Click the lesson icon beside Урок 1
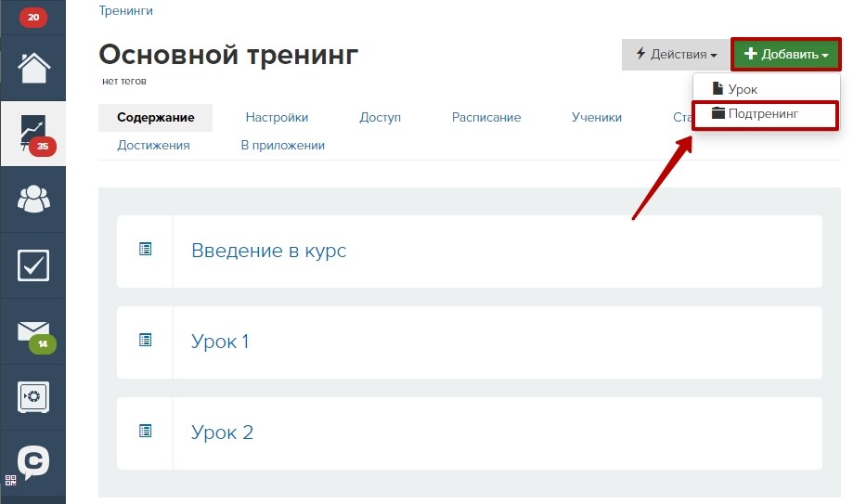This screenshot has width=866, height=504. (x=145, y=340)
